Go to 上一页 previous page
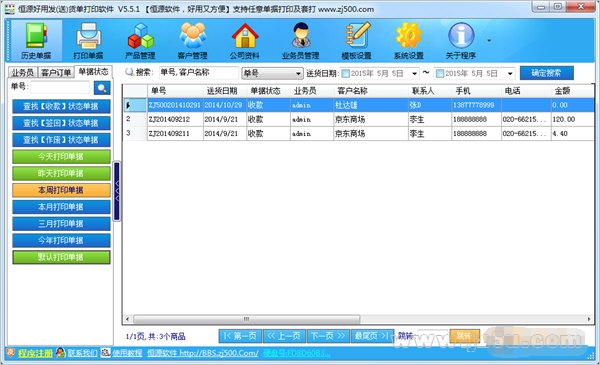This screenshot has width=600, height=365. click(x=284, y=336)
